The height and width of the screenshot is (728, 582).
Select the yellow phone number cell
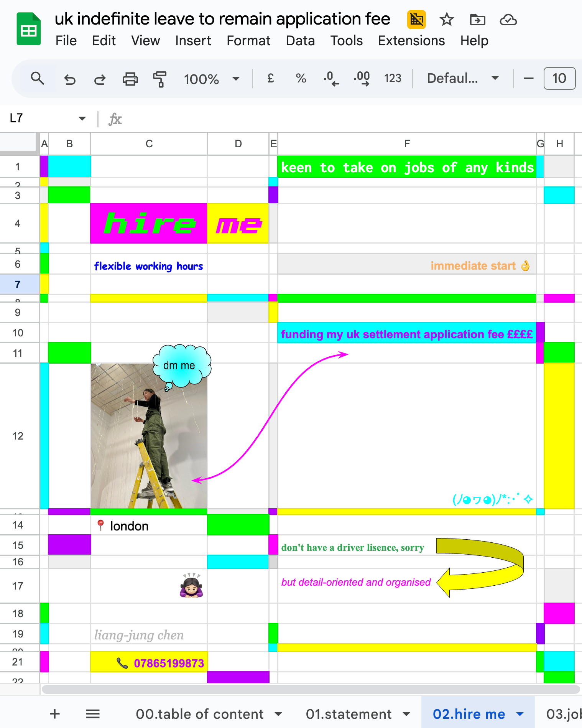click(x=149, y=662)
